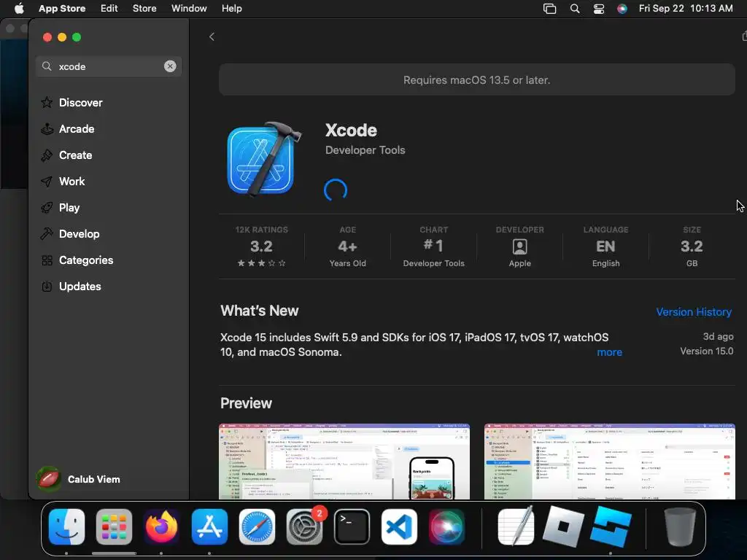Click the EN English language info

click(x=605, y=246)
